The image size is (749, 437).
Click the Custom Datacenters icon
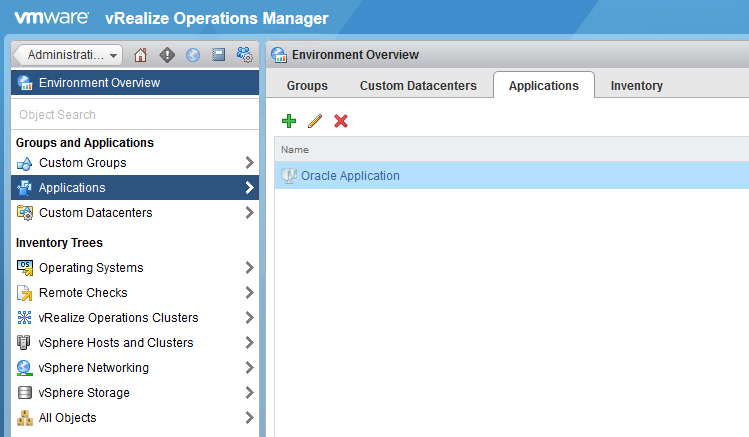pyautogui.click(x=25, y=213)
